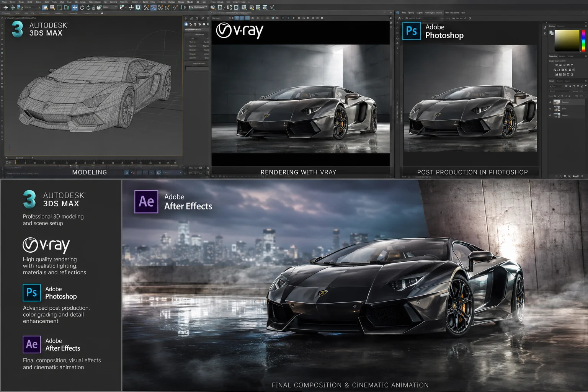Click the pixel layer filter icon in Layers panel
This screenshot has width=588, height=392.
point(566,86)
